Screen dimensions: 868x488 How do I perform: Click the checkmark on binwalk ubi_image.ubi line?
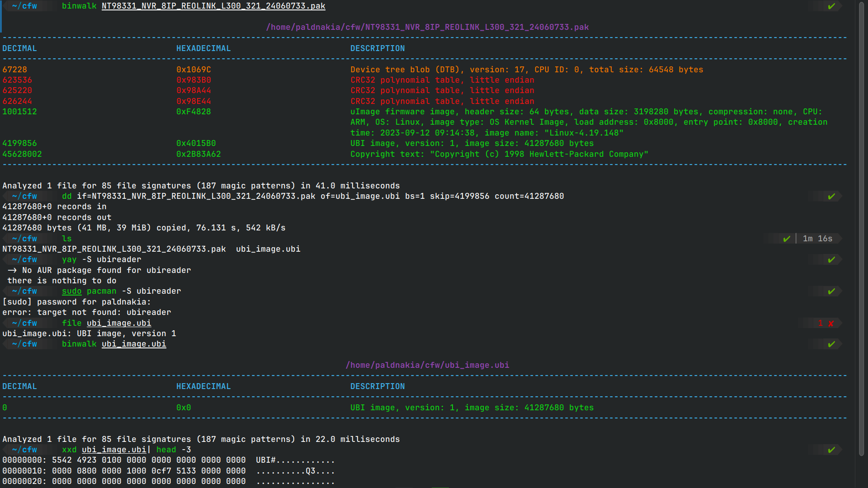tap(831, 344)
